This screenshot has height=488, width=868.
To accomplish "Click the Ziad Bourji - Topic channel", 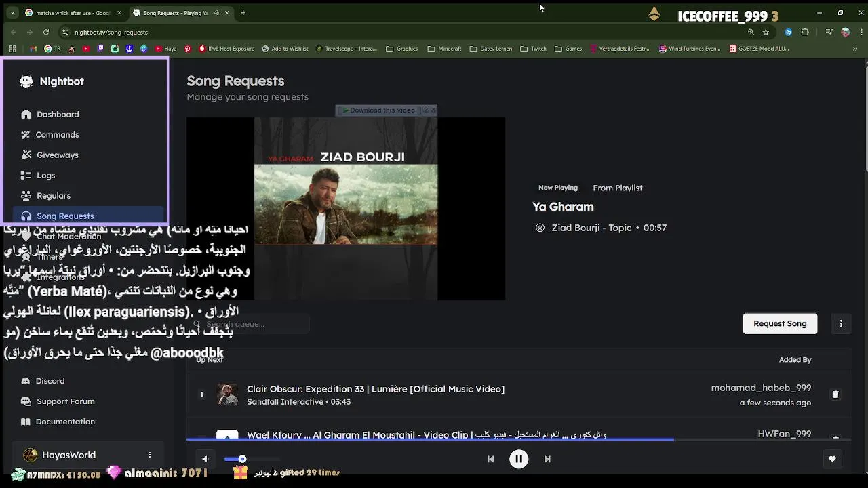I will click(591, 228).
